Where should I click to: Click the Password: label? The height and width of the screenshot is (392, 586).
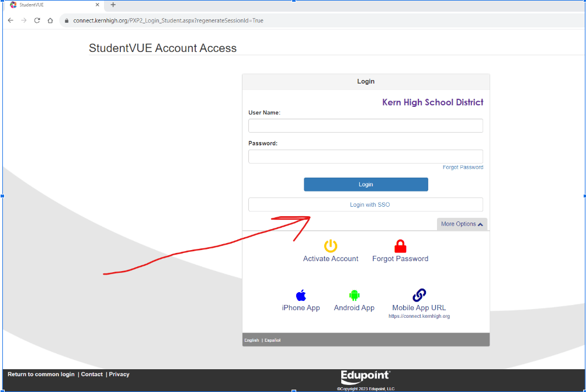pos(263,143)
